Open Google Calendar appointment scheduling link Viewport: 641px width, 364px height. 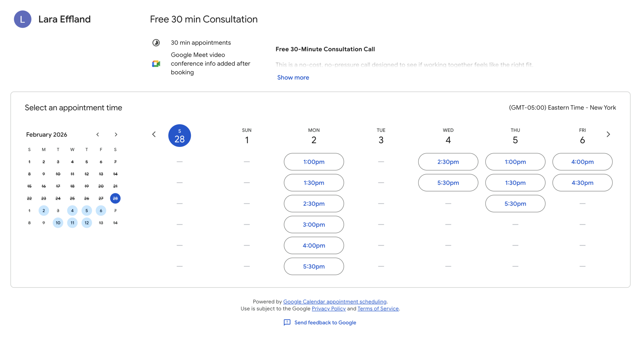click(335, 302)
